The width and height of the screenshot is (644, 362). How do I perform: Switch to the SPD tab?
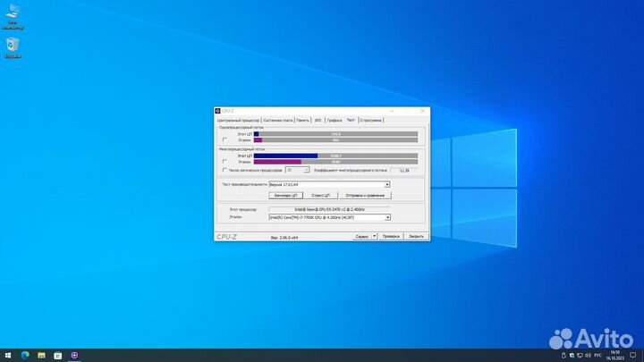tap(318, 121)
